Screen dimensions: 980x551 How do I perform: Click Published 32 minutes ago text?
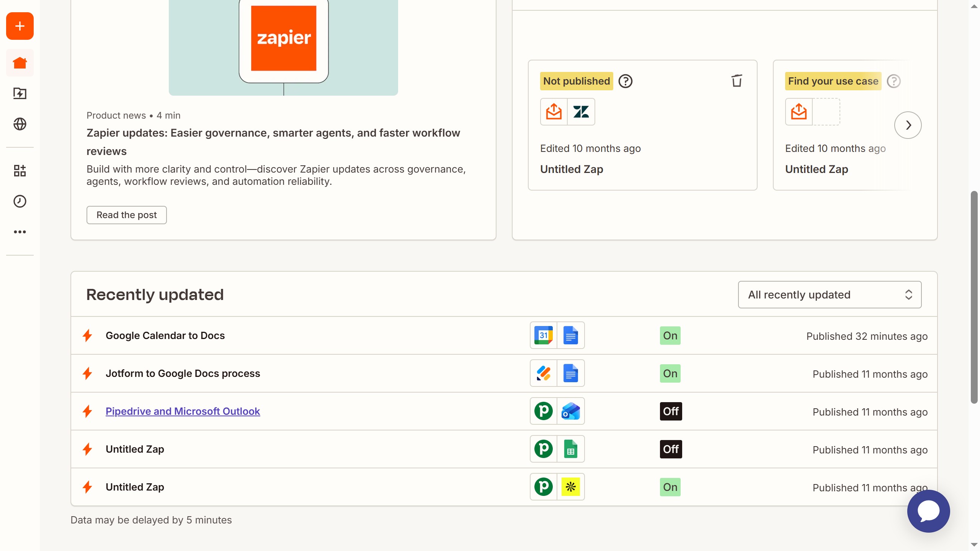pos(867,336)
